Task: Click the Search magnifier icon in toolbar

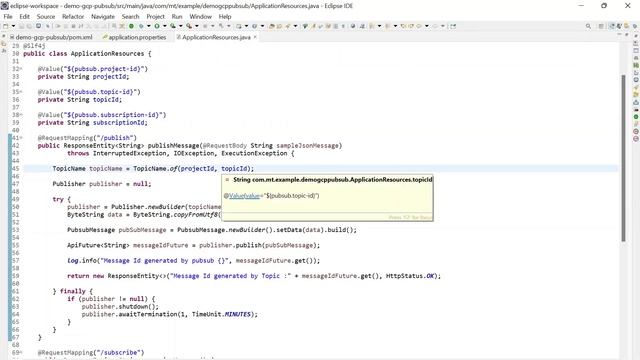Action: (588, 26)
